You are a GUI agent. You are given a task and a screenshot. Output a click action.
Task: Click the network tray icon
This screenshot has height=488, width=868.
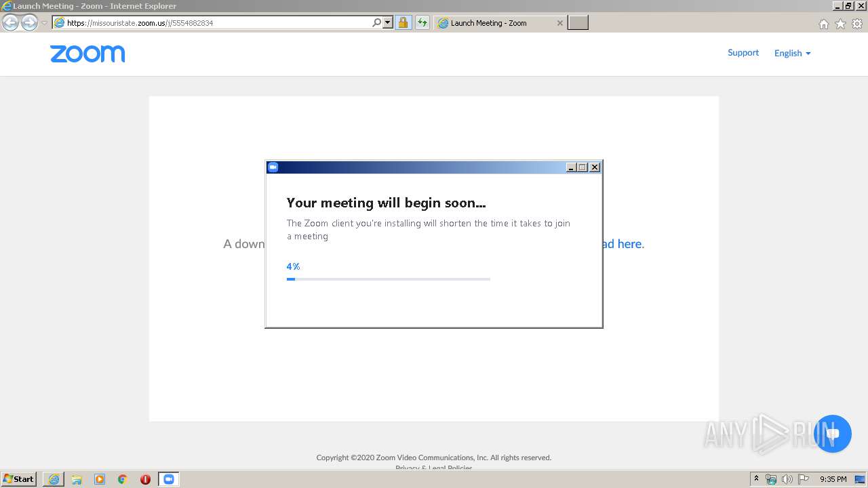click(771, 479)
